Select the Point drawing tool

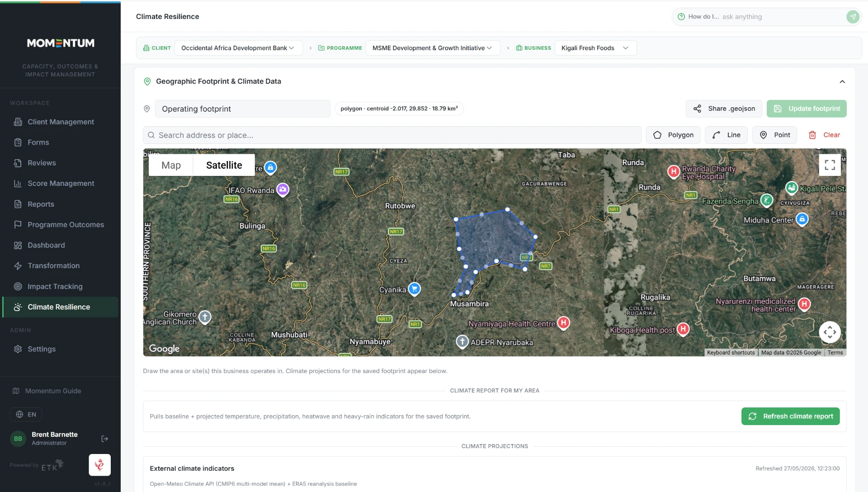click(x=775, y=135)
